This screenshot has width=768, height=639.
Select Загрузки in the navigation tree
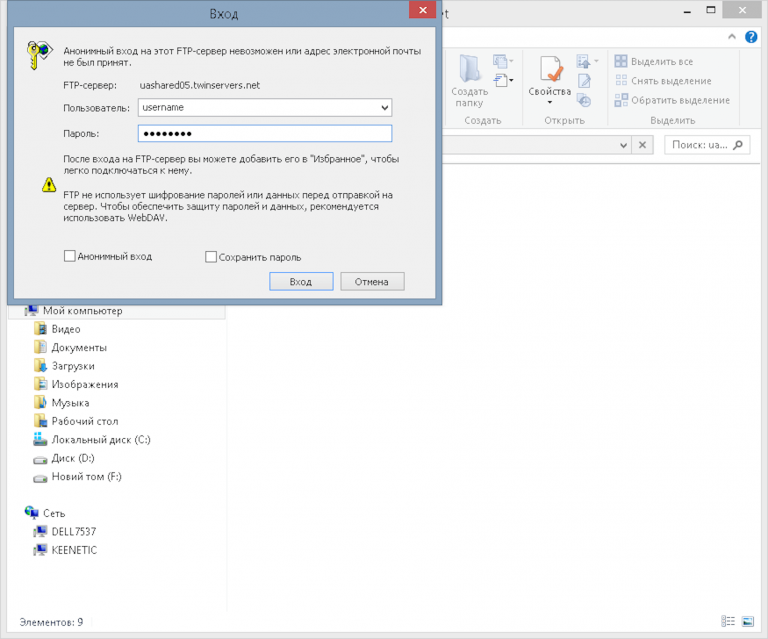pyautogui.click(x=73, y=366)
